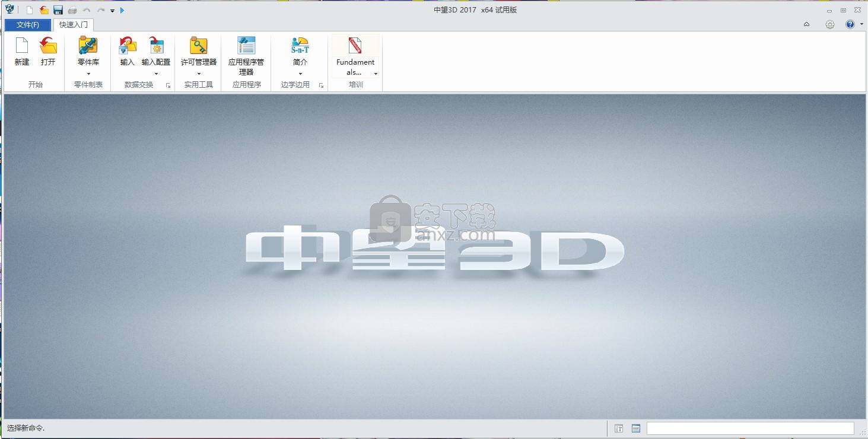
Task: Click the 选择新命令 status bar prompt text
Action: (26, 428)
